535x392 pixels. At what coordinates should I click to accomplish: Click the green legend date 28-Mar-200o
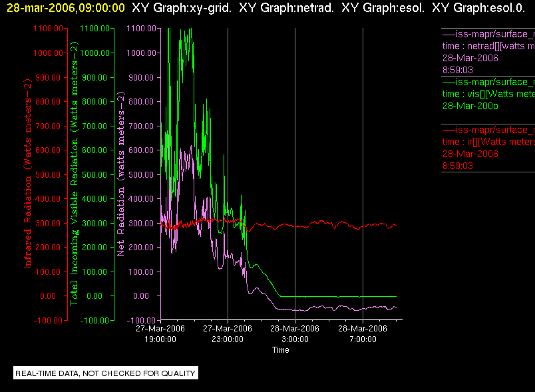[470, 106]
